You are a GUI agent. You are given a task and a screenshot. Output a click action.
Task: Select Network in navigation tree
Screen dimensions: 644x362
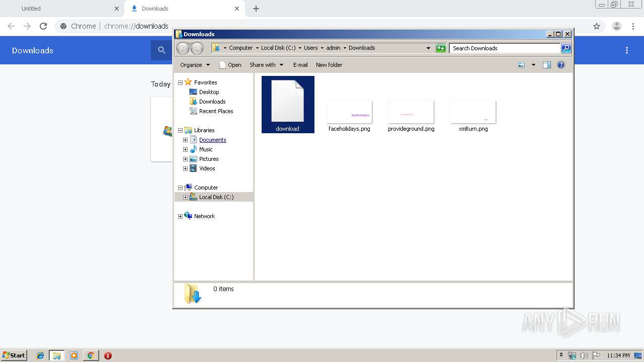(204, 216)
